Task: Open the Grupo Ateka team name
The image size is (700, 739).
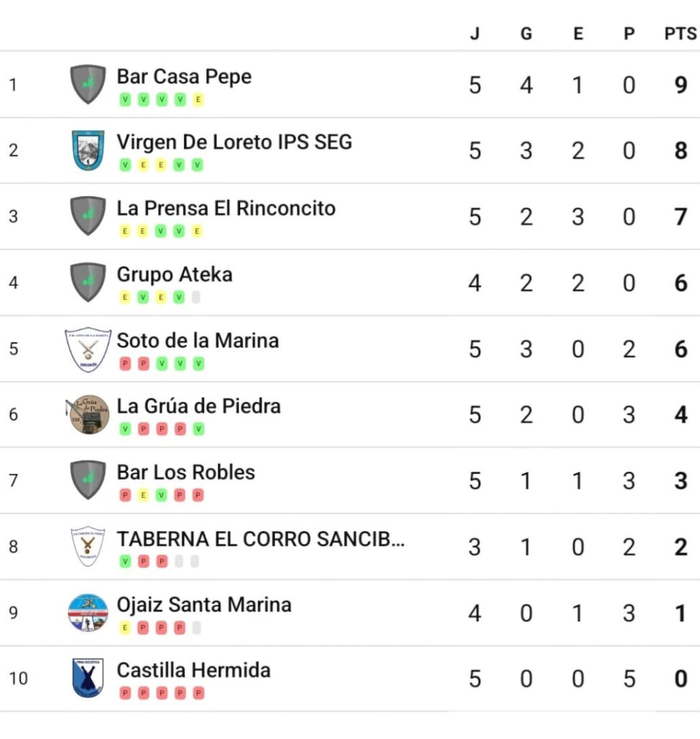Action: tap(175, 275)
